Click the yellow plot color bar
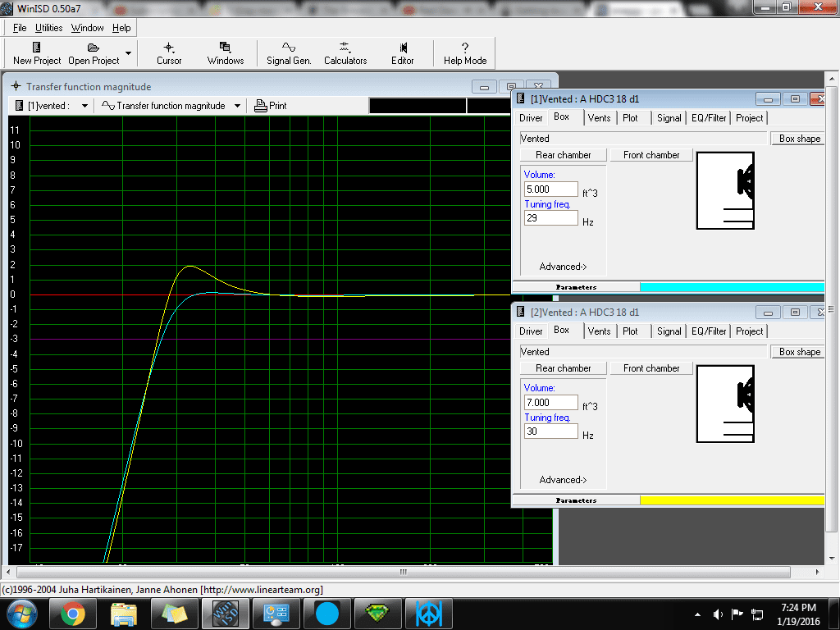Screen dimensions: 840x630 (x=732, y=500)
